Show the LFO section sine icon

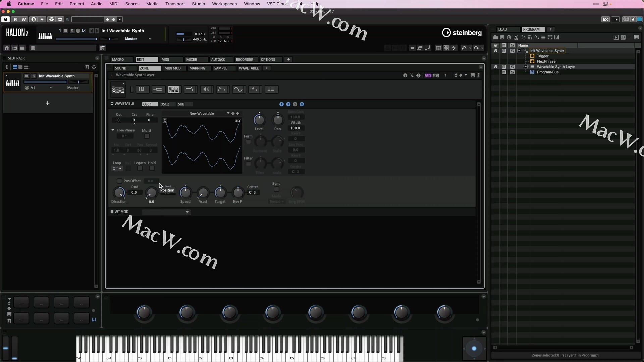click(x=238, y=89)
